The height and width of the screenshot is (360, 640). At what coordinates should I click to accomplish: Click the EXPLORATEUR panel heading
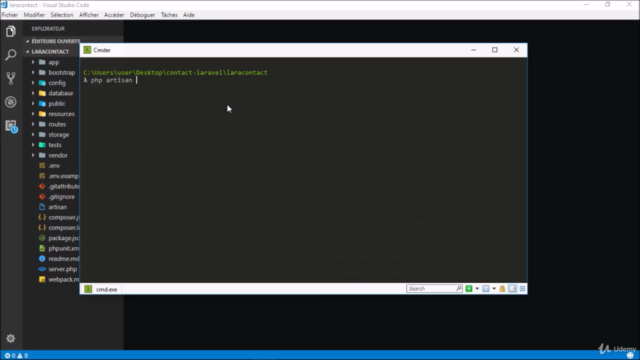point(48,29)
